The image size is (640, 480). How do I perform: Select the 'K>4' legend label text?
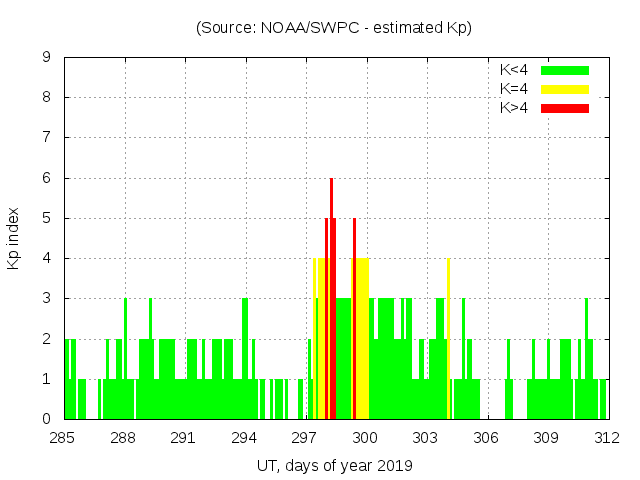pos(515,108)
